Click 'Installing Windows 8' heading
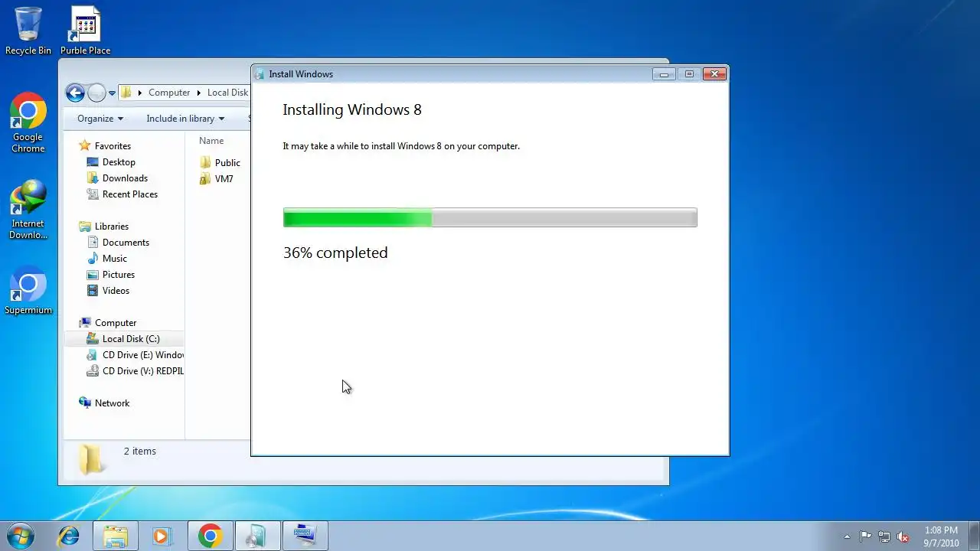 (352, 109)
